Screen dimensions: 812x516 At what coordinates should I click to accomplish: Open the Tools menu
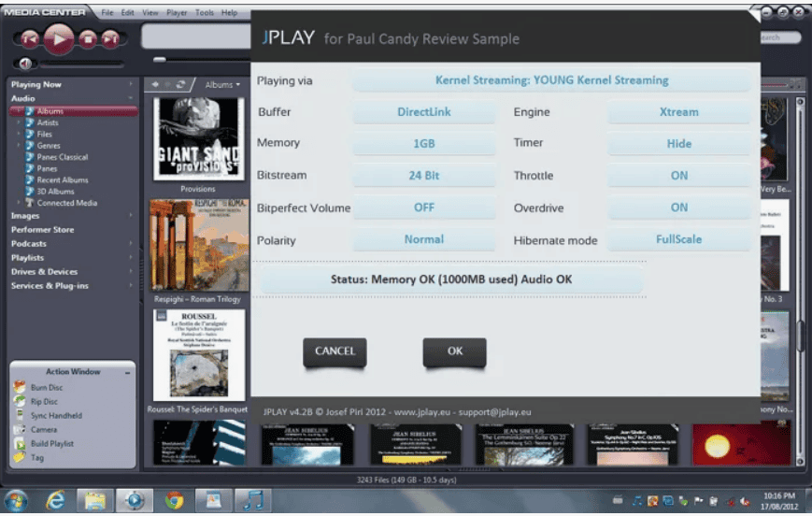pyautogui.click(x=205, y=12)
